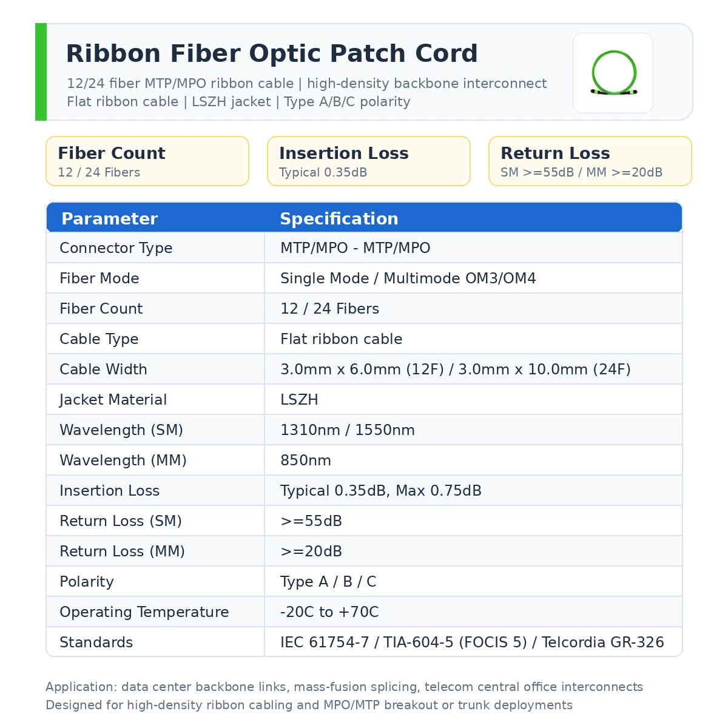Select the Cable Width specification value
This screenshot has width=728, height=728.
point(456,369)
